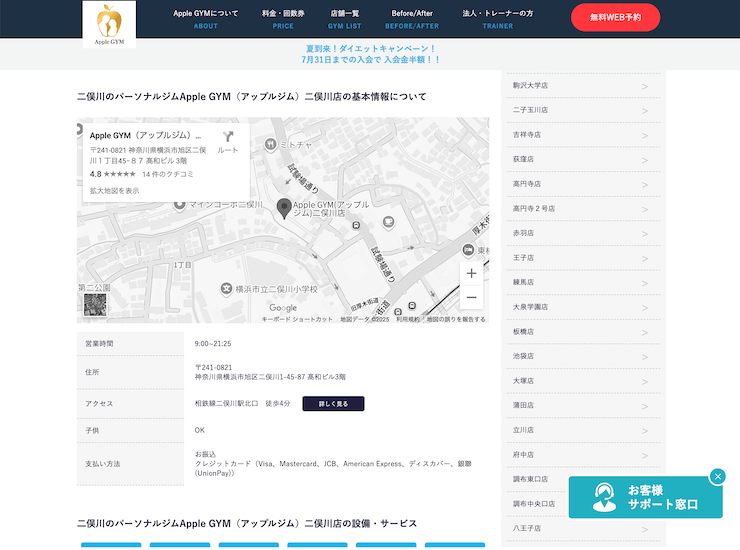Click the ミトチャ restaurant marker on map

pyautogui.click(x=270, y=144)
